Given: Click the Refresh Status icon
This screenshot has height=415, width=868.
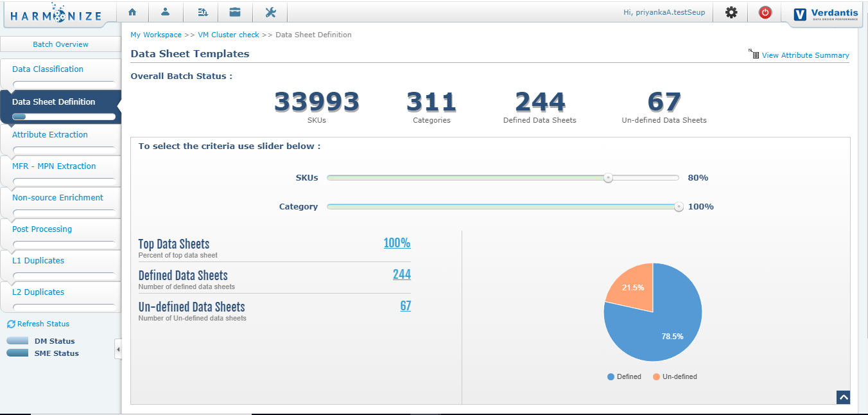Looking at the screenshot, I should [11, 324].
